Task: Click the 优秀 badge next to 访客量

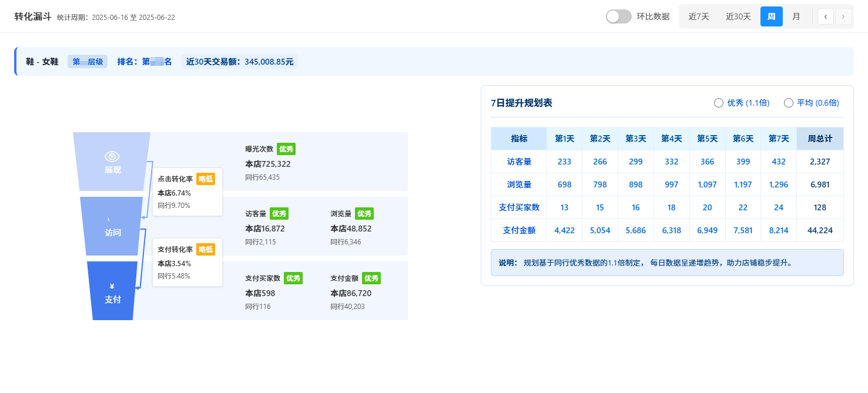Action: (x=279, y=213)
